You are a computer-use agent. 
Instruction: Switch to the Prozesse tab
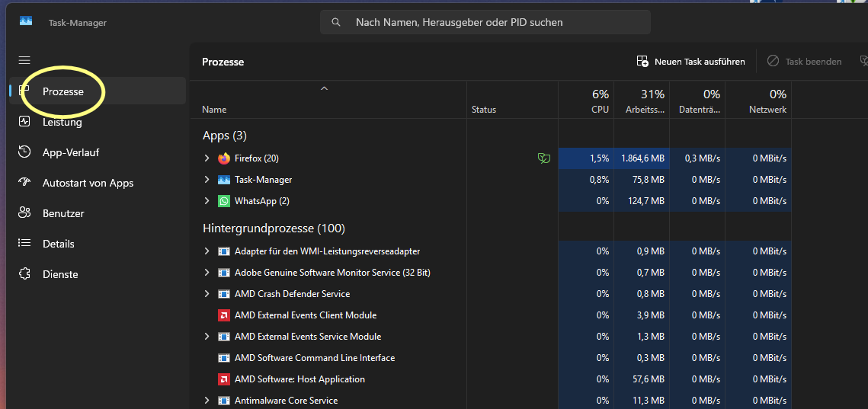[98, 91]
